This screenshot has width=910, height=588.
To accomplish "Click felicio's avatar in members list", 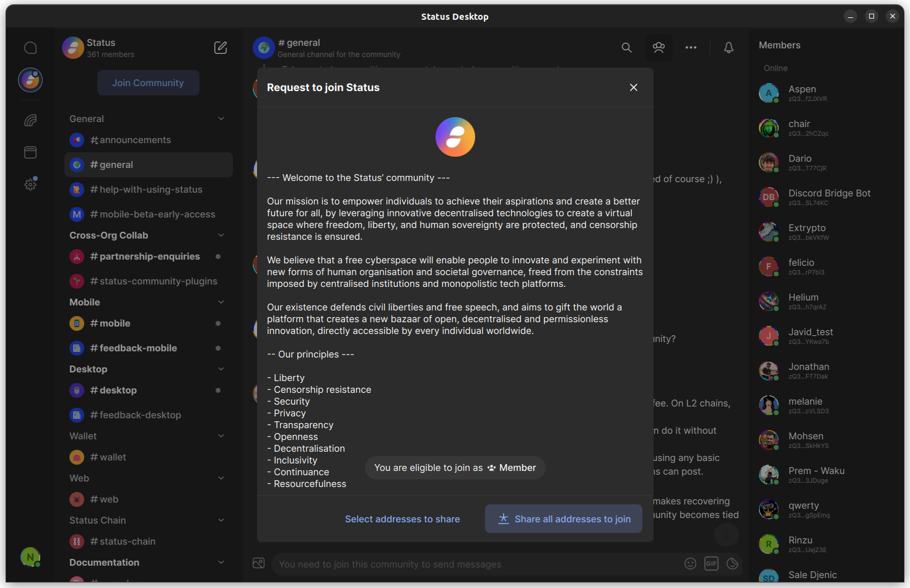I will (769, 266).
